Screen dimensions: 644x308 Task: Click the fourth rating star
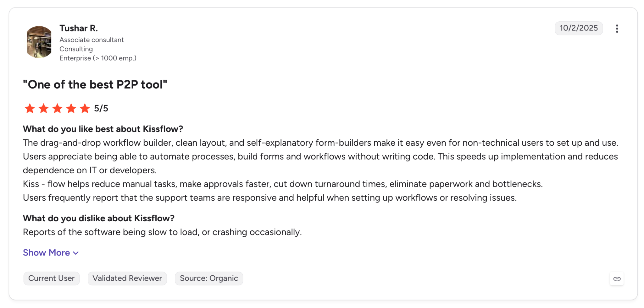pos(71,109)
